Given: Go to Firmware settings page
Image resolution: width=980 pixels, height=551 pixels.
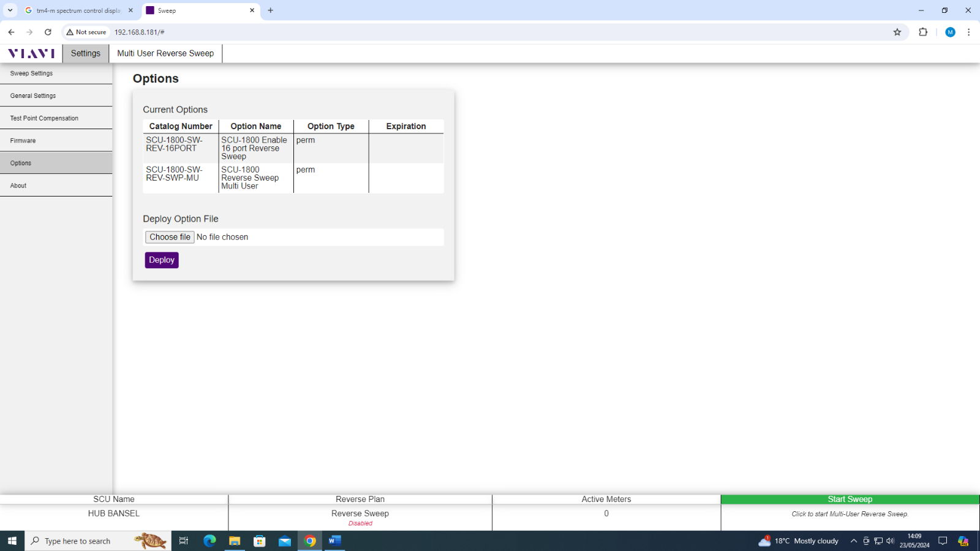Looking at the screenshot, I should 23,141.
